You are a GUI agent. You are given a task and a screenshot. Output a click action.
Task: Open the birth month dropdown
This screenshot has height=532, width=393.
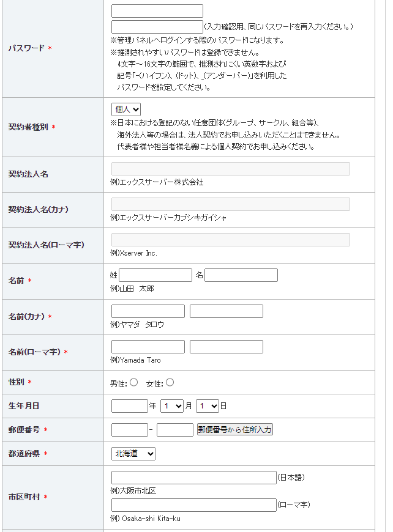point(172,405)
